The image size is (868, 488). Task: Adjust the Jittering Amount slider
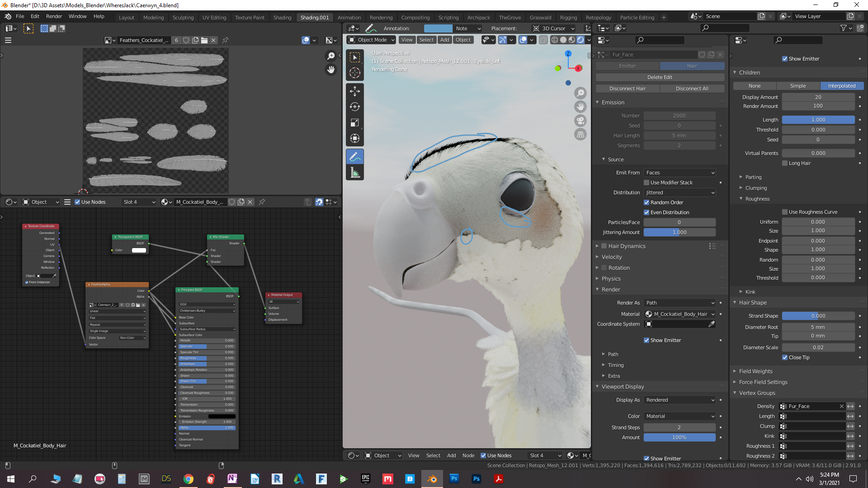(679, 232)
